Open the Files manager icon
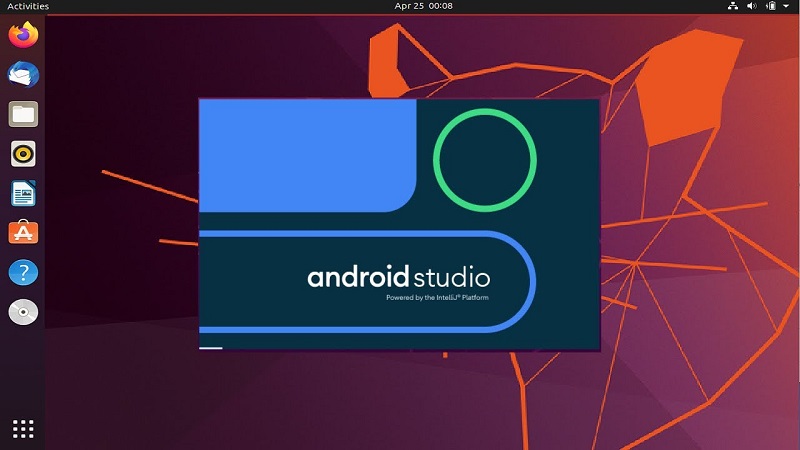Screen dimensions: 800x450 pos(23,114)
